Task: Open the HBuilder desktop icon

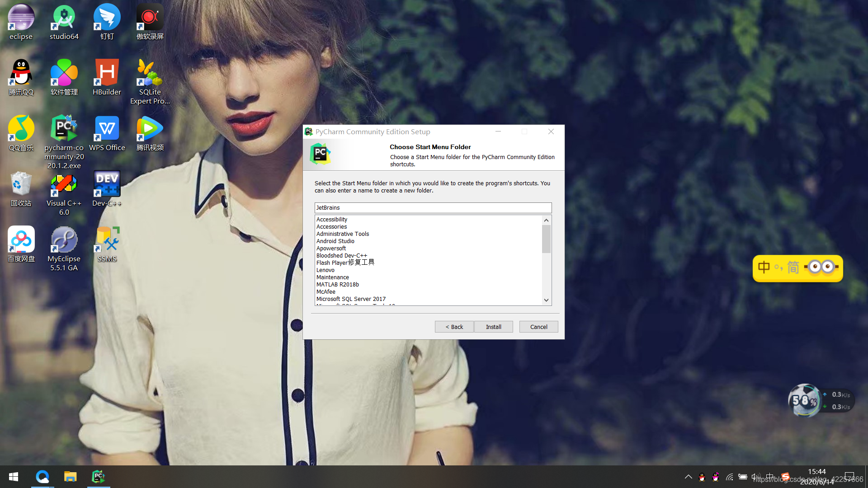Action: tap(107, 77)
